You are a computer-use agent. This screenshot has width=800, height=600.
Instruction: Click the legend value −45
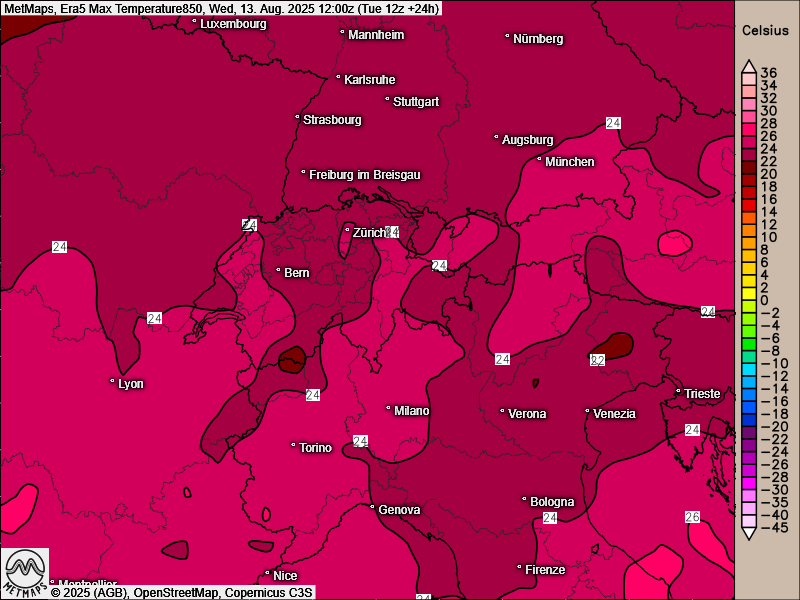[774, 528]
